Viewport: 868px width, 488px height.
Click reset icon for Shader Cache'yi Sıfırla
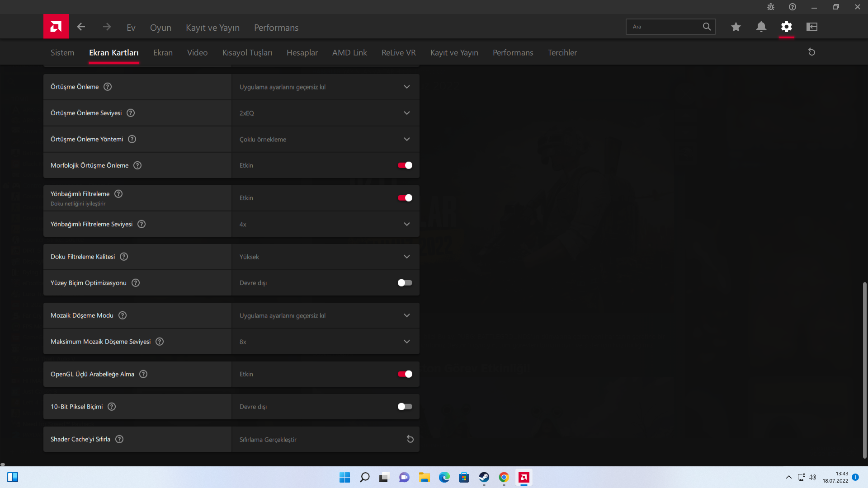click(x=410, y=439)
